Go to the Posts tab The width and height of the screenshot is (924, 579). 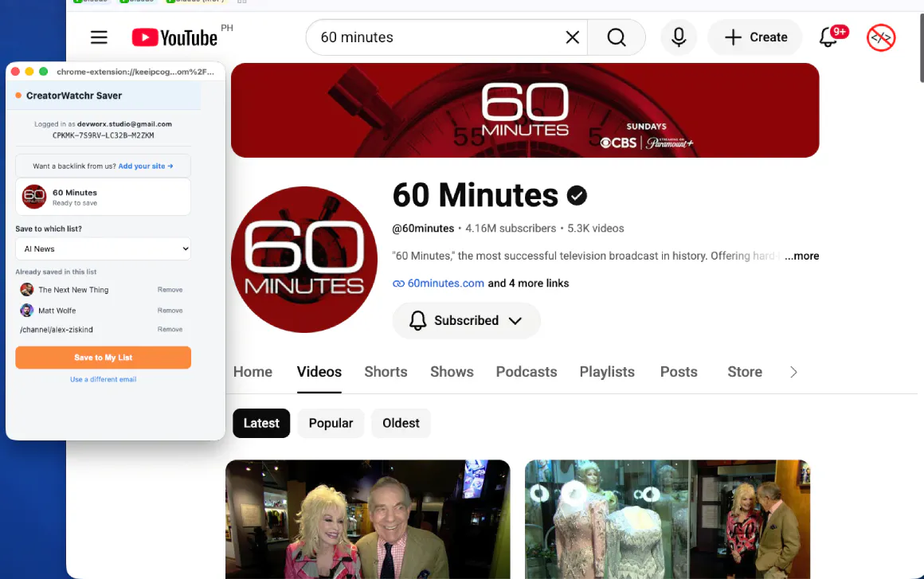[679, 372]
